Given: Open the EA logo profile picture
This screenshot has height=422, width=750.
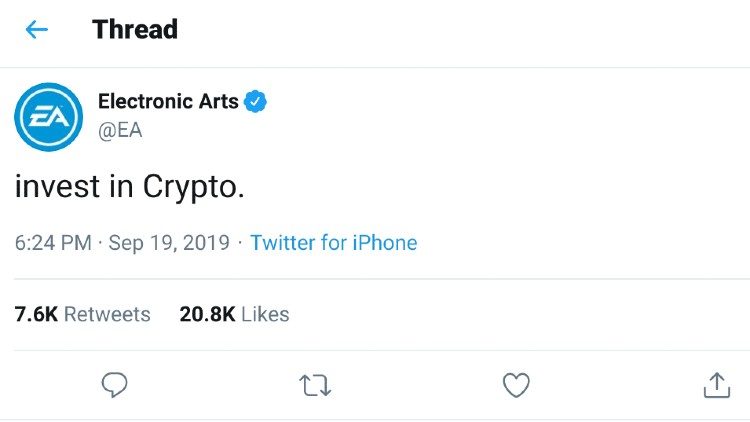Looking at the screenshot, I should point(48,117).
